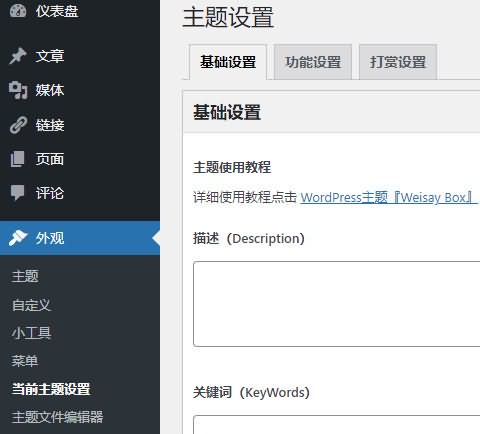Viewport: 480px width, 434px height.
Task: Go to 小工具 in the sidebar
Action: tap(31, 333)
